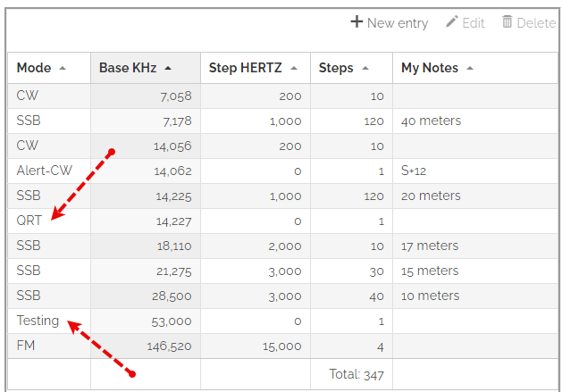Viewport: 562px width, 392px height.
Task: Sort by the Steps column arrow
Action: pyautogui.click(x=365, y=68)
